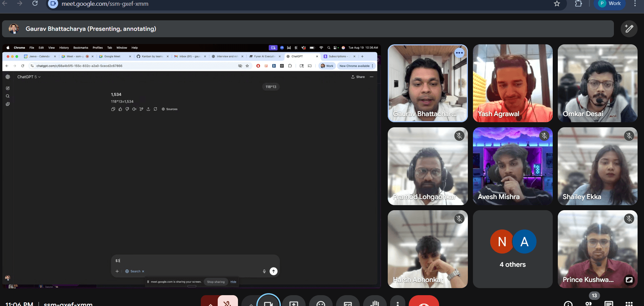Open search chats icon in ChatGPT sidebar
This screenshot has height=306, width=644.
[x=8, y=96]
